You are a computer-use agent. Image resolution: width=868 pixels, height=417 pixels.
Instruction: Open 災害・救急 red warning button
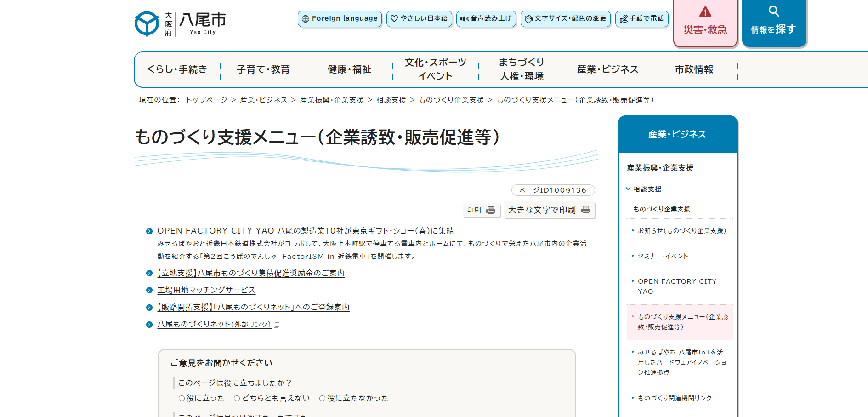705,23
